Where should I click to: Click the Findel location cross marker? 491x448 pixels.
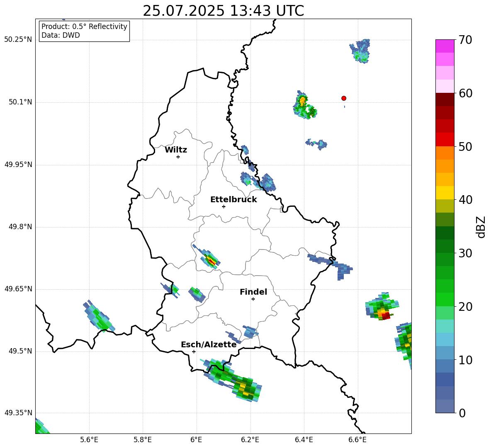tap(253, 299)
